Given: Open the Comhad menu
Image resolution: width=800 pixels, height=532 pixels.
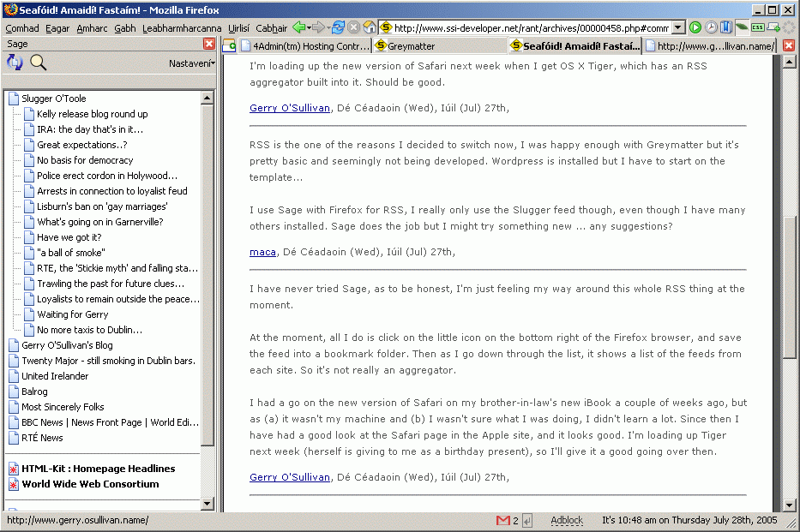Looking at the screenshot, I should click(x=22, y=28).
